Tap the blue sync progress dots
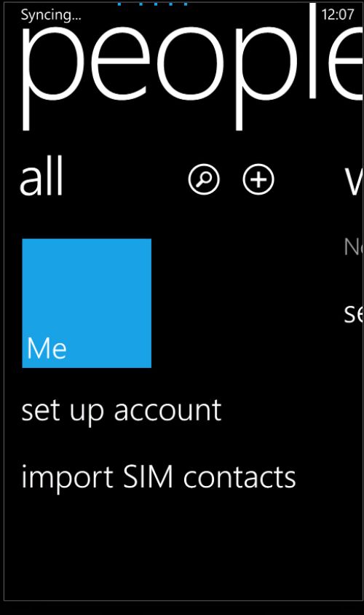This screenshot has width=364, height=615. pyautogui.click(x=152, y=4)
